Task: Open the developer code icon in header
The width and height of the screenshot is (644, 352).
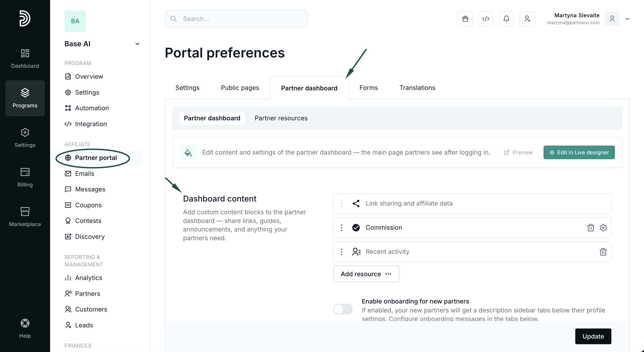Action: tap(486, 19)
